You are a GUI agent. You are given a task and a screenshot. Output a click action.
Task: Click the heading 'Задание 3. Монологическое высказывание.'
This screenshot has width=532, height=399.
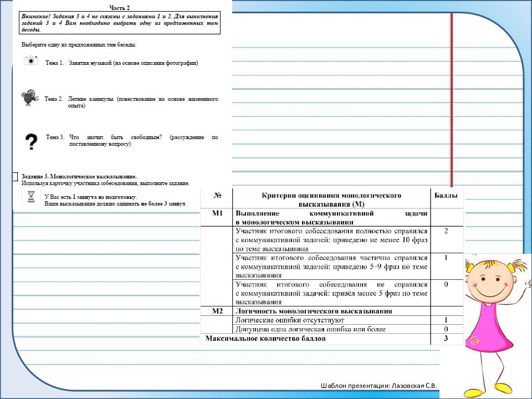(79, 176)
